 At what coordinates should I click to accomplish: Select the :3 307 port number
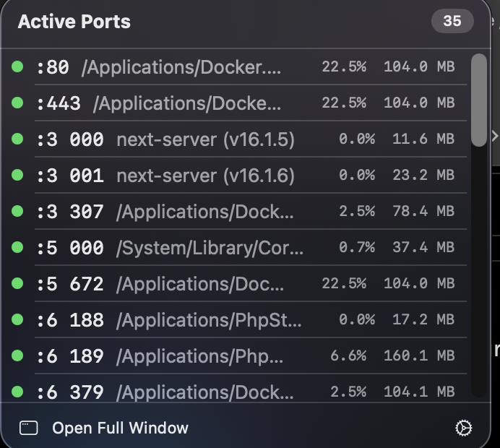[x=70, y=212]
